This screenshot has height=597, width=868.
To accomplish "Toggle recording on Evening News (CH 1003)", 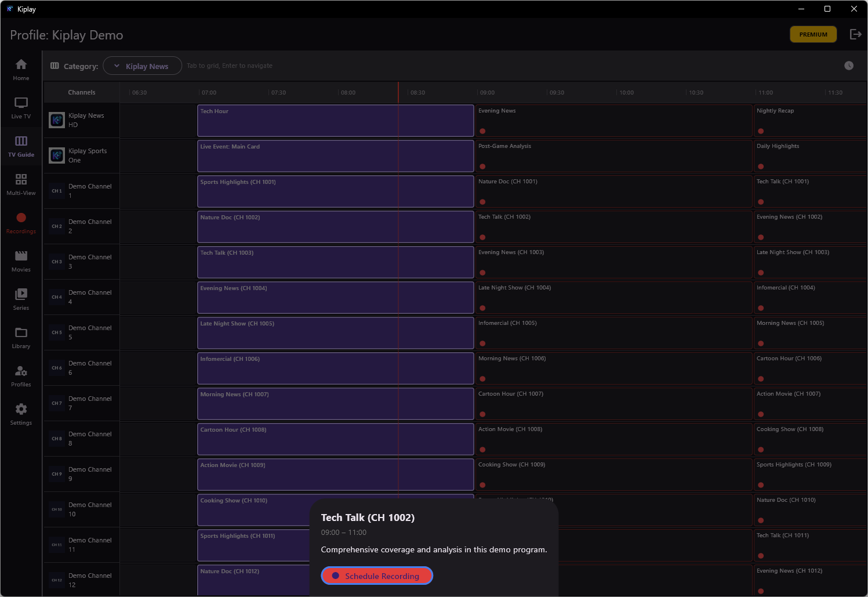I will [x=482, y=272].
